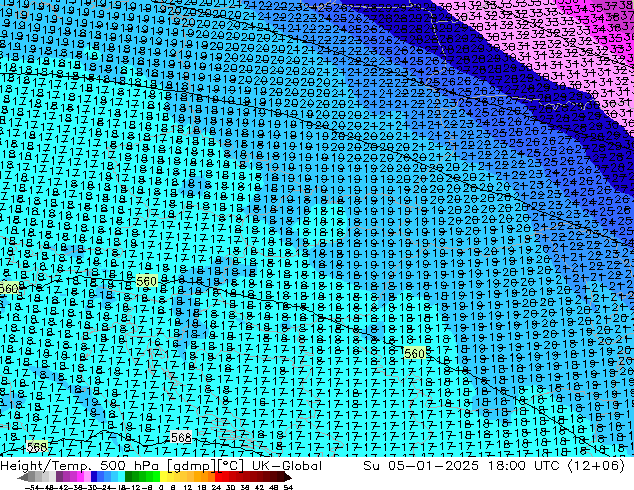The width and height of the screenshot is (634, 490).
Task: Click the yellow-background 568 contour label
Action: [37, 447]
